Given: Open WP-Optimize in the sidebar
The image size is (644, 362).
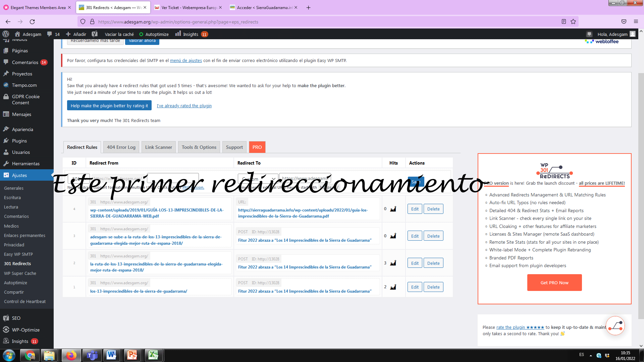Looking at the screenshot, I should (x=26, y=330).
